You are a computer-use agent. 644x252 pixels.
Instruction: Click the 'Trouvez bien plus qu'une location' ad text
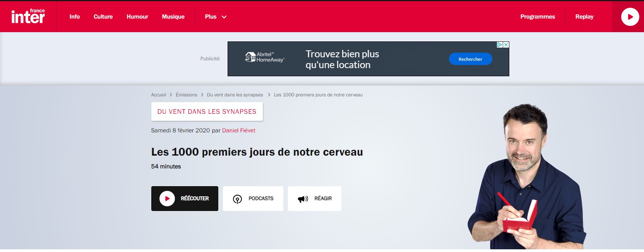(342, 59)
